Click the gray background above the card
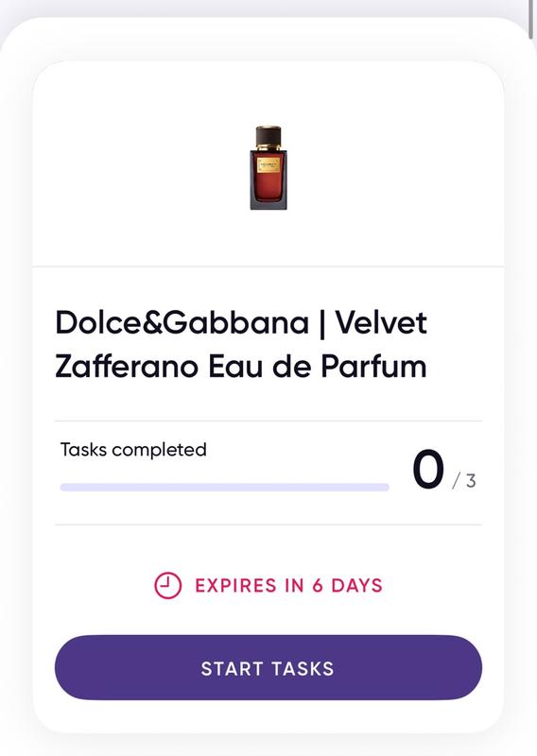The width and height of the screenshot is (537, 756). pos(268,9)
